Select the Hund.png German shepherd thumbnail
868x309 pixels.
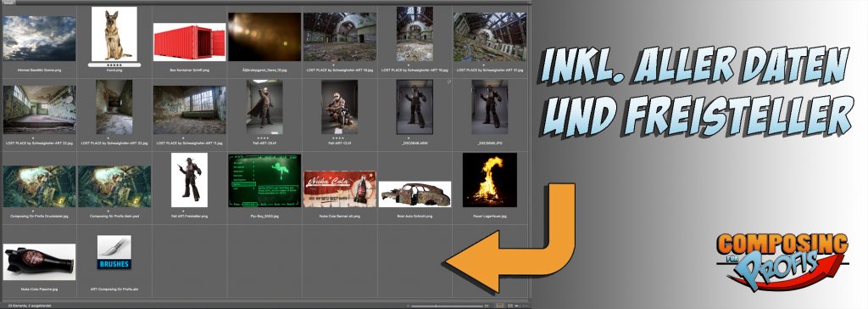click(x=114, y=33)
